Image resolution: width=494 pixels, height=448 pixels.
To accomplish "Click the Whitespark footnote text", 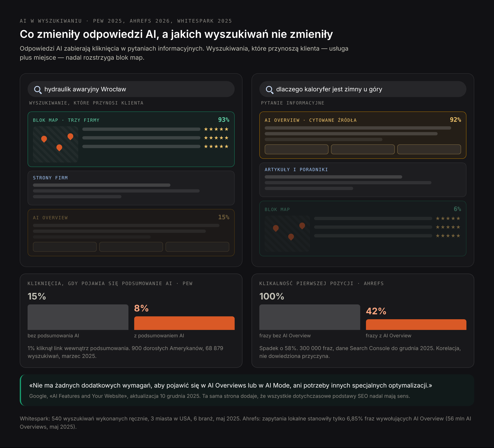I will pos(246,422).
